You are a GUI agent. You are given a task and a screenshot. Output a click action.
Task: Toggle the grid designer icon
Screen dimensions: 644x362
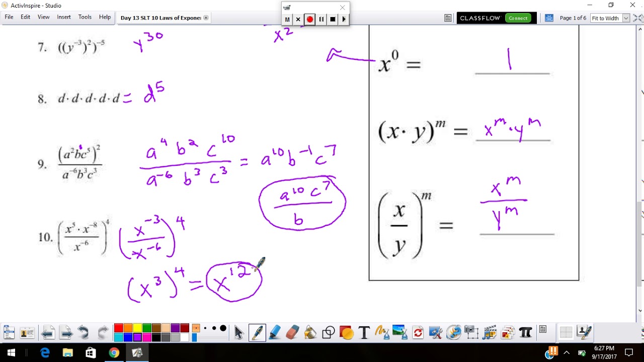point(566,332)
